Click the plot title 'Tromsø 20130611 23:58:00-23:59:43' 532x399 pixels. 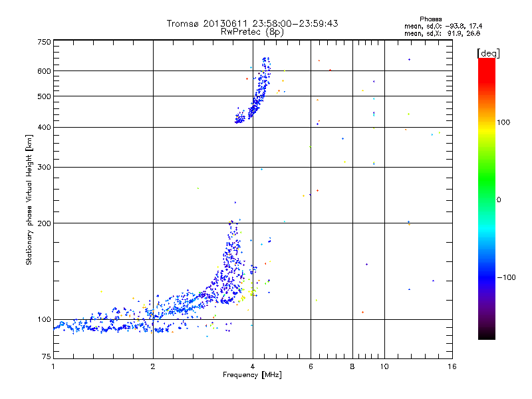252,23
